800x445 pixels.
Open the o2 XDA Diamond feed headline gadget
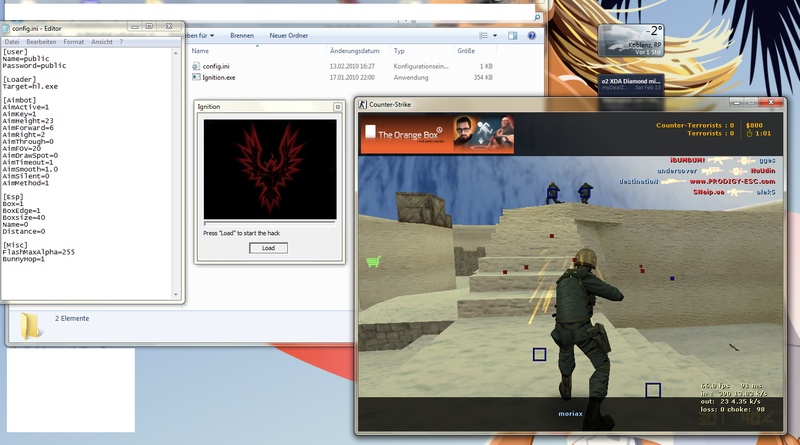point(631,84)
